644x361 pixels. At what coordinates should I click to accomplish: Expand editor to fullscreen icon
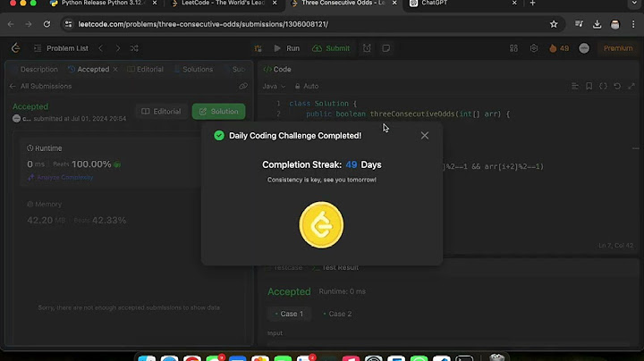[x=631, y=86]
